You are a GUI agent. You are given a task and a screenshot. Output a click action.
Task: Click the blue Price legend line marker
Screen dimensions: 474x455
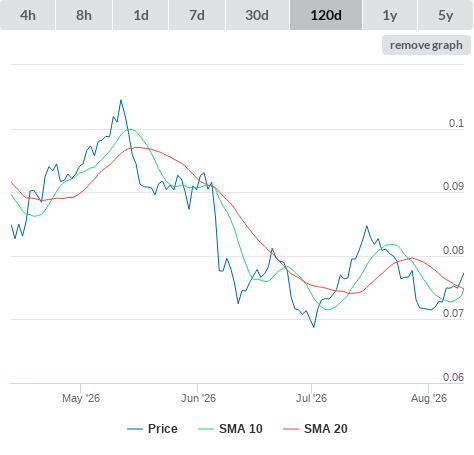click(135, 429)
